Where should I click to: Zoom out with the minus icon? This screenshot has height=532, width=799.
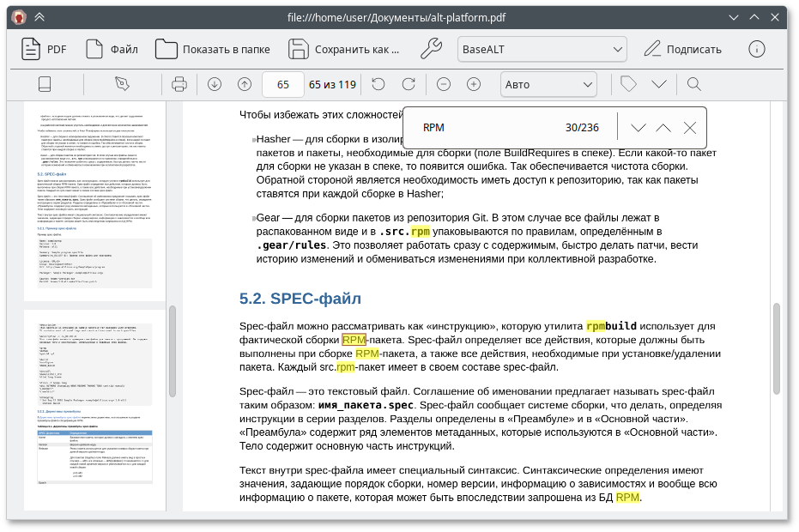[x=444, y=84]
